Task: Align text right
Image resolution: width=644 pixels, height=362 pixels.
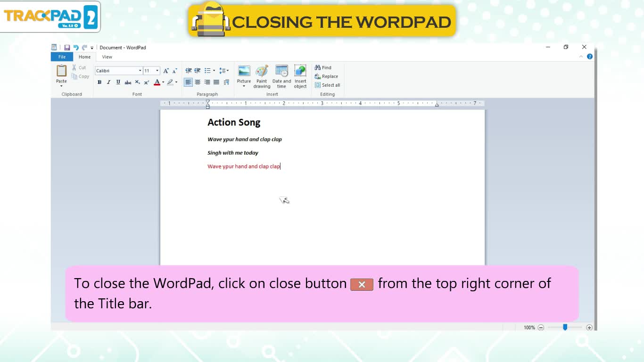Action: [x=207, y=82]
